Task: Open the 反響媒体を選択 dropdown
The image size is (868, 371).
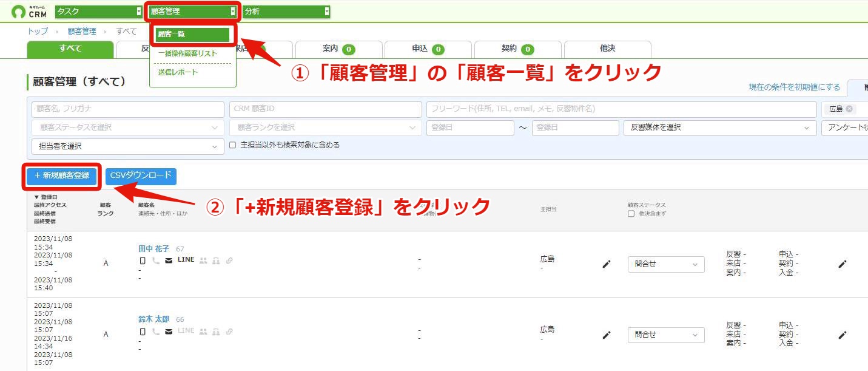Action: click(x=720, y=128)
